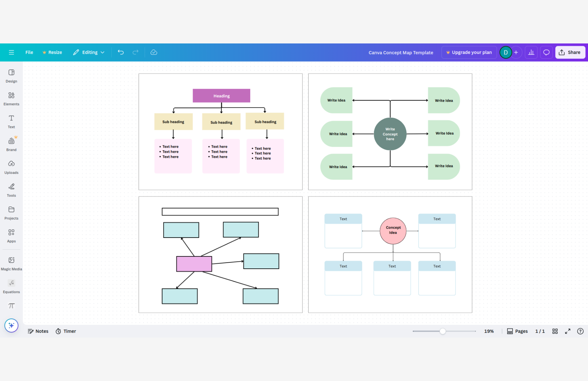The height and width of the screenshot is (381, 588).
Task: Click the zoom slider handle
Action: tap(443, 331)
